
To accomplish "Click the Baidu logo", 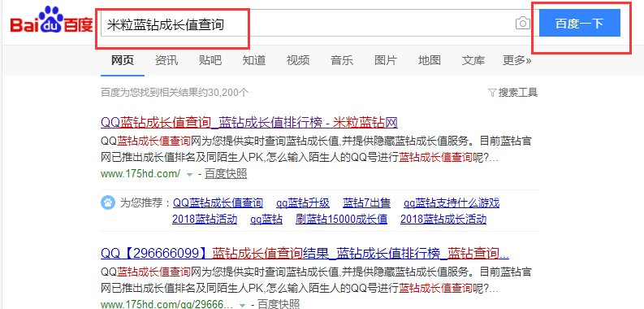I will click(x=52, y=20).
